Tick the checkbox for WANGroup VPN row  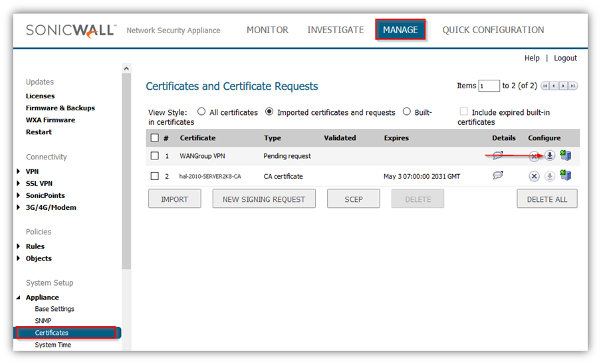click(x=155, y=156)
